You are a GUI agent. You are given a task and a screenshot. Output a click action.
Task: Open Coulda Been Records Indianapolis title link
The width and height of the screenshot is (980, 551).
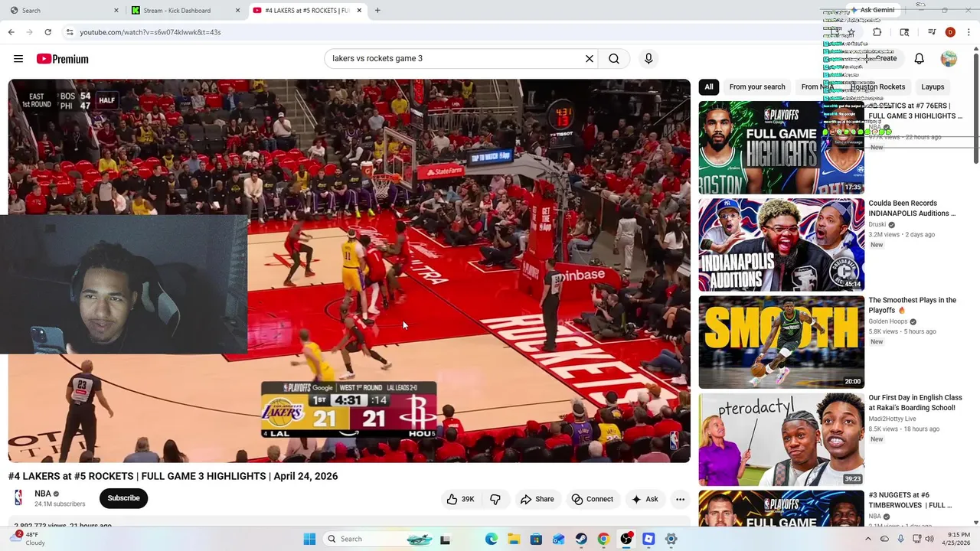tap(912, 208)
